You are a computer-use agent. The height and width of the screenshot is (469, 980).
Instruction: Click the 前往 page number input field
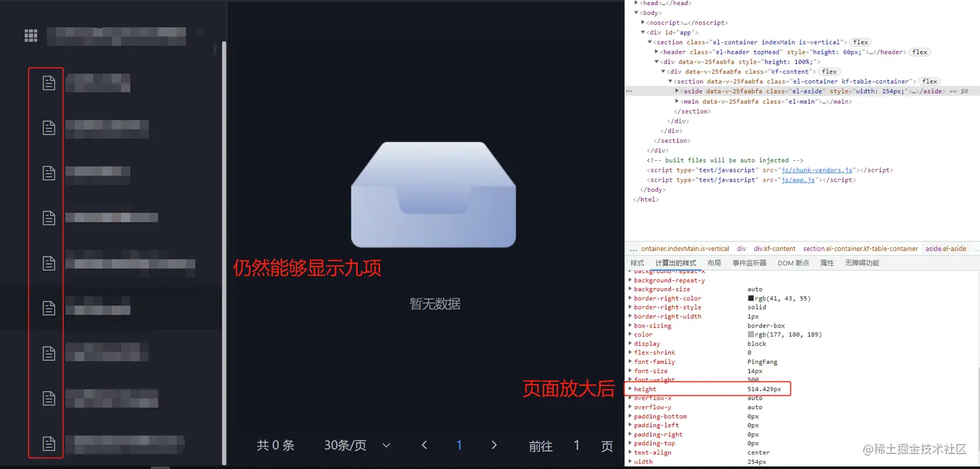(576, 445)
